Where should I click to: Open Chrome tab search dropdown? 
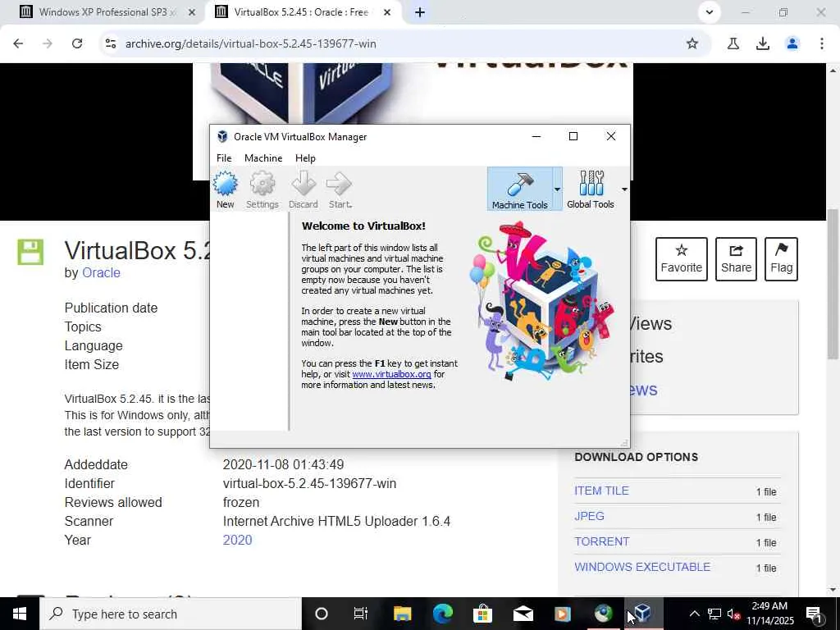click(710, 12)
